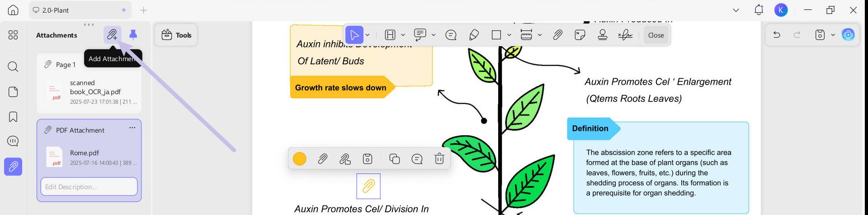Viewport: 868px width, 215px height.
Task: Open comments panel icon in sidebar
Action: (13, 141)
